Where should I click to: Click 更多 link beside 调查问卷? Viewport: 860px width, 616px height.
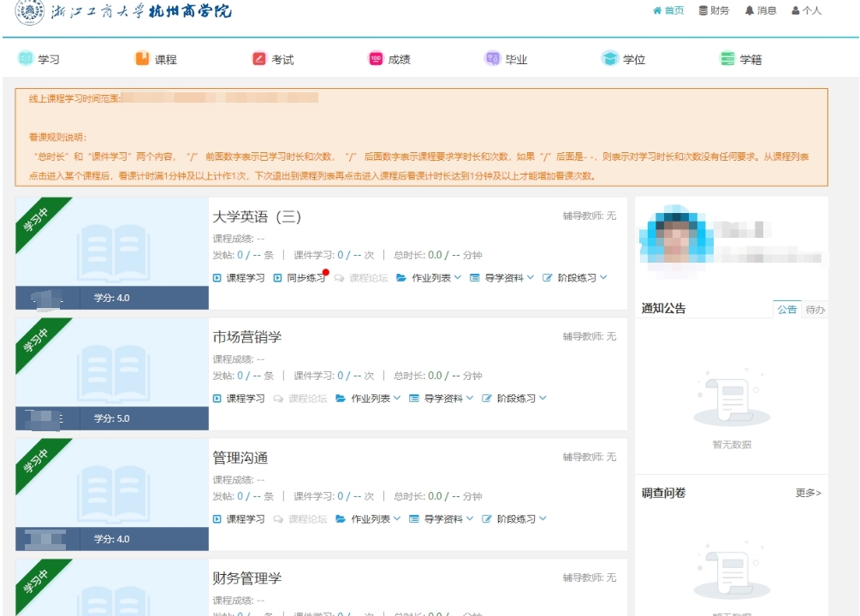pos(808,494)
